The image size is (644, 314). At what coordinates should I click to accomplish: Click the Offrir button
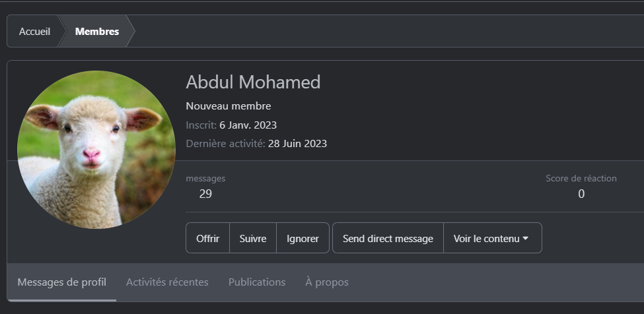[x=207, y=238]
